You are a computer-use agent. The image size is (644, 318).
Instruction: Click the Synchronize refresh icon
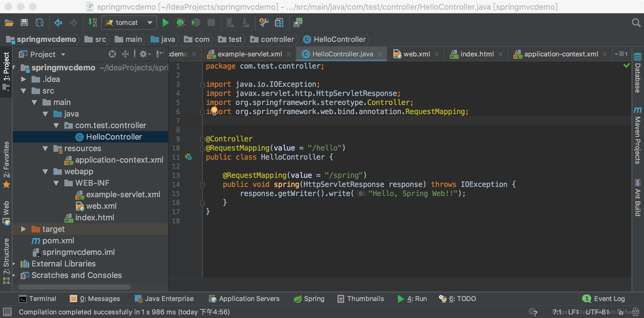tap(39, 23)
